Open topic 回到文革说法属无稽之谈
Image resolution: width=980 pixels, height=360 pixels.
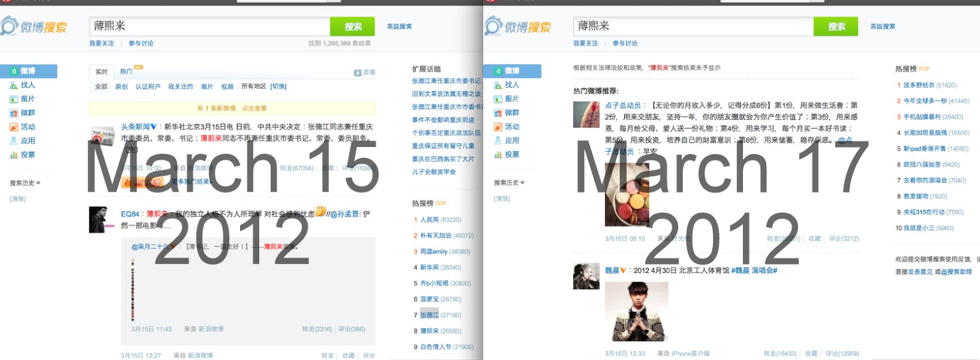tap(446, 94)
